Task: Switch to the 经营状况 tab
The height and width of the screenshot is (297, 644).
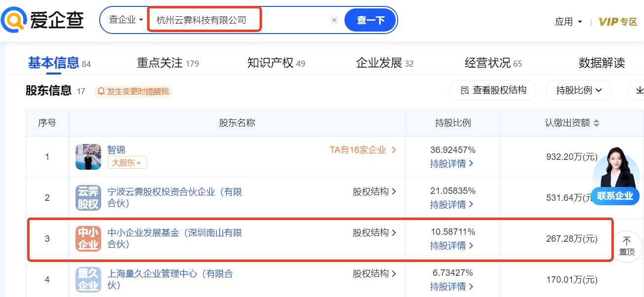Action: 493,63
